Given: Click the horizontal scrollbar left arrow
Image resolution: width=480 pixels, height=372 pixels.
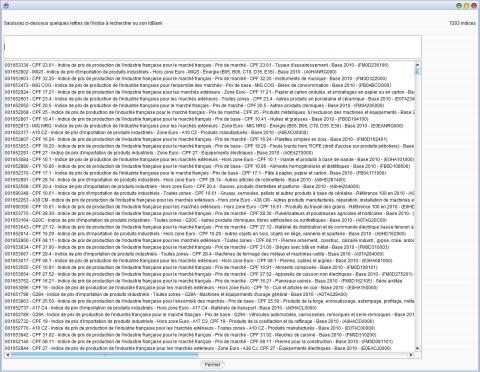Looking at the screenshot, I should click(7, 355).
